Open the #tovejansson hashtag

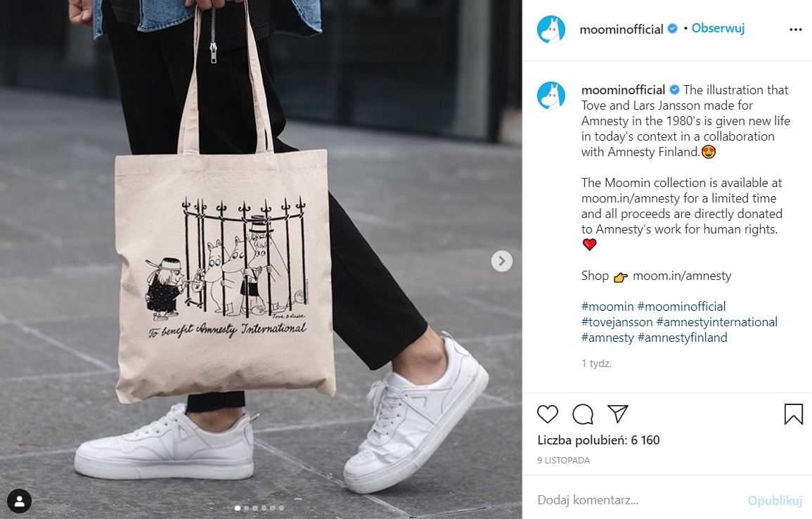coord(617,322)
